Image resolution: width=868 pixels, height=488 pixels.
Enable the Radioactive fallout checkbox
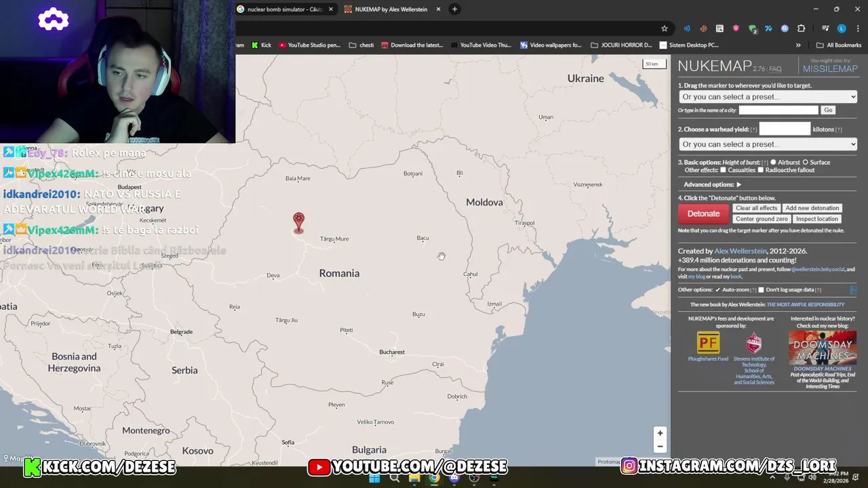(760, 170)
